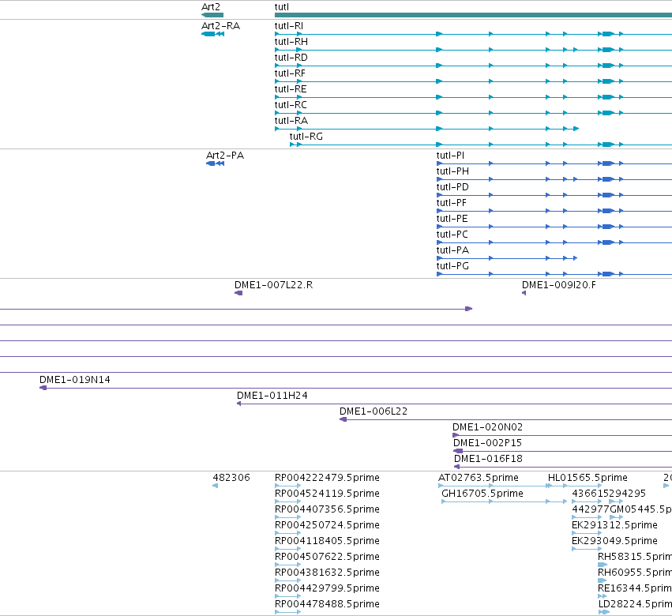Click the tutl-RH transcript label
Image resolution: width=672 pixels, height=616 pixels.
coord(291,42)
